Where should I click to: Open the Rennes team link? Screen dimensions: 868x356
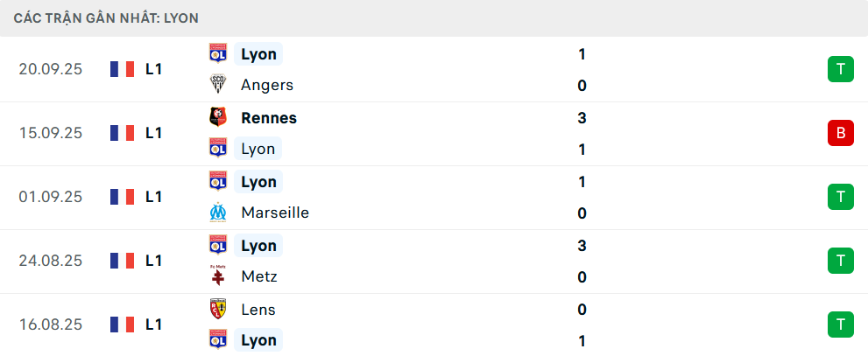pos(268,117)
